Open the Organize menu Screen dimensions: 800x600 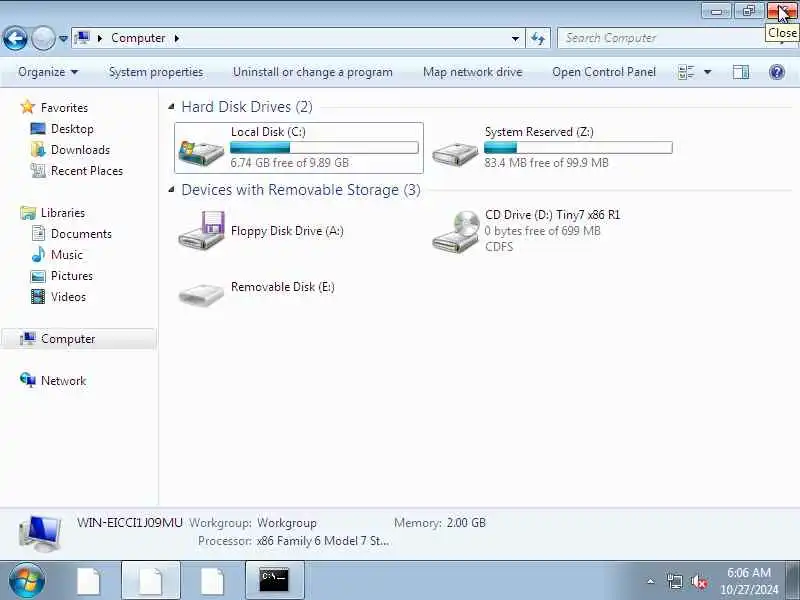[x=48, y=72]
